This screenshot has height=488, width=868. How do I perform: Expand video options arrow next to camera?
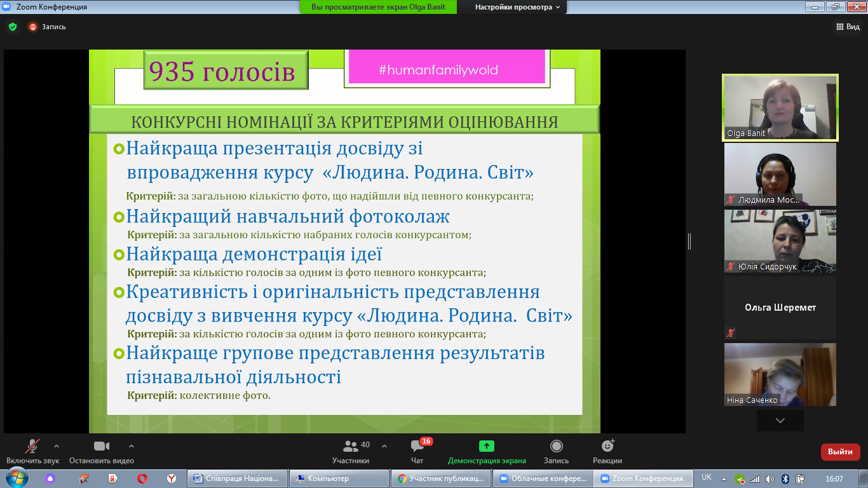132,445
